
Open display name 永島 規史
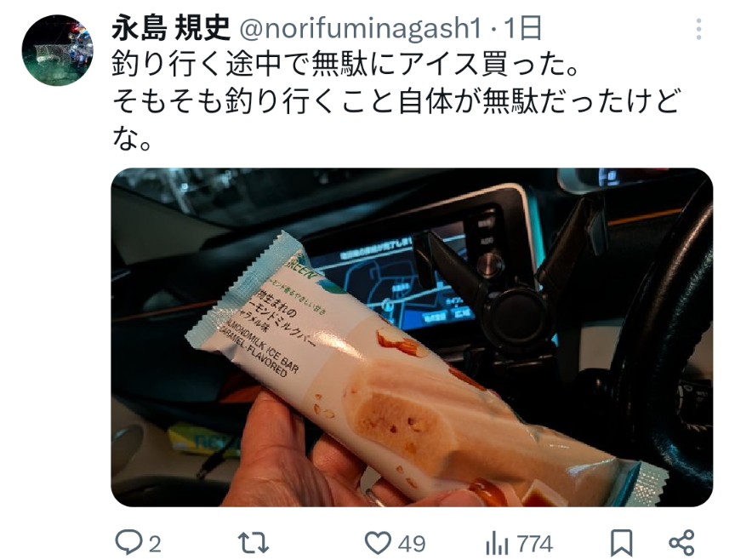(171, 28)
